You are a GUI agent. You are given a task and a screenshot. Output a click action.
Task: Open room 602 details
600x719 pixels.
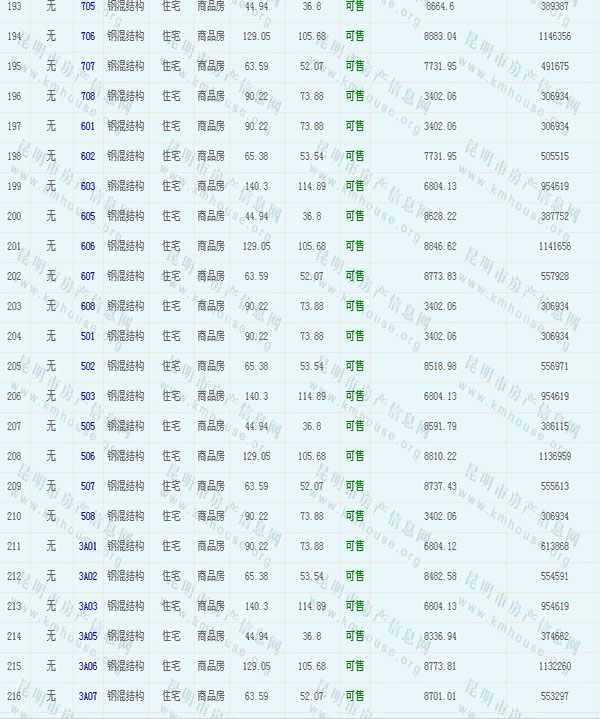click(x=87, y=156)
